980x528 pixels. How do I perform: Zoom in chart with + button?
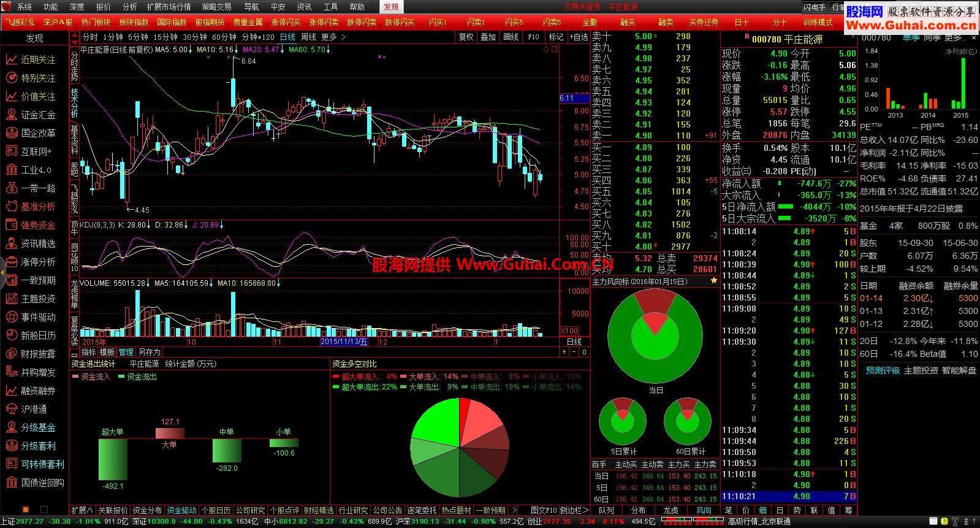coord(564,352)
